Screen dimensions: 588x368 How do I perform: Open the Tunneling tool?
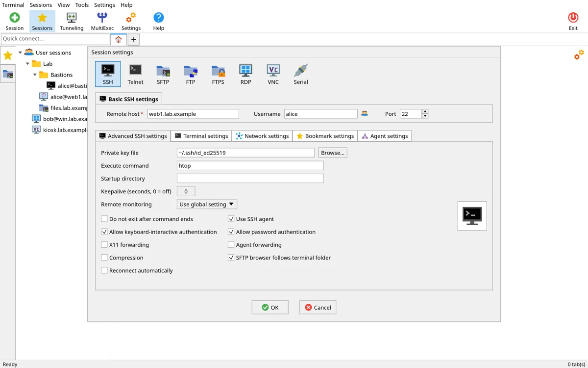coord(72,21)
